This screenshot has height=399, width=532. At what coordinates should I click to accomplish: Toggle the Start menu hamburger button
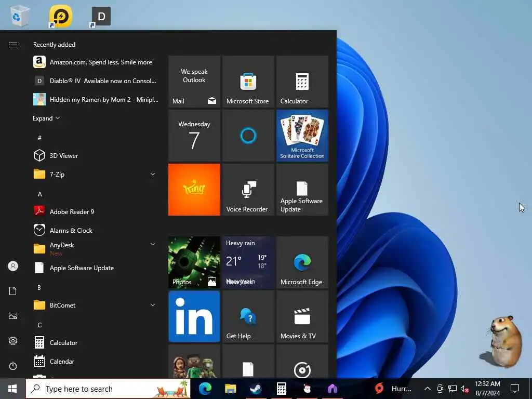pos(13,45)
